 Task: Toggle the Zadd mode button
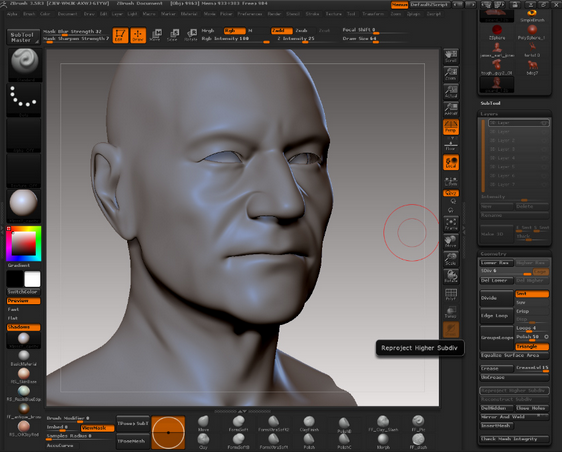pos(281,30)
